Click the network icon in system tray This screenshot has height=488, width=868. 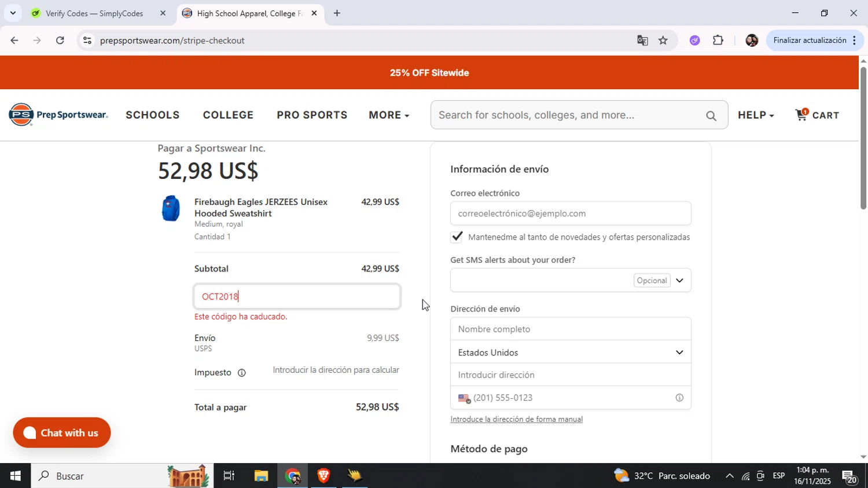746,476
